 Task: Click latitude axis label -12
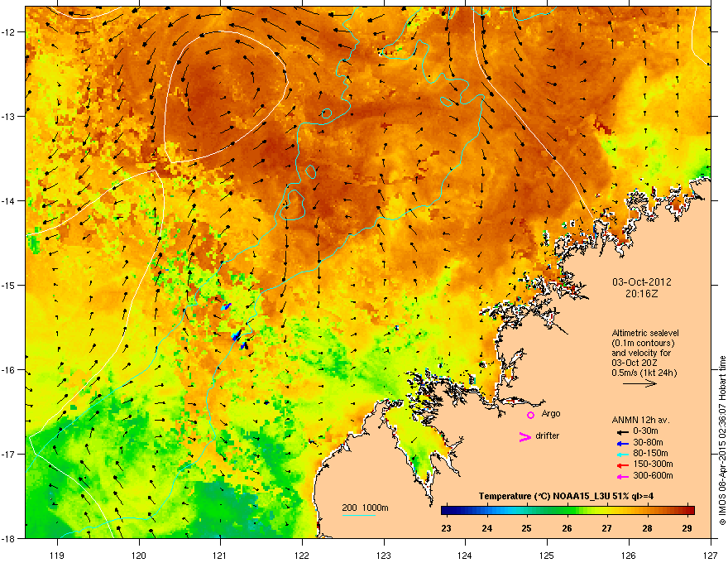click(x=9, y=32)
